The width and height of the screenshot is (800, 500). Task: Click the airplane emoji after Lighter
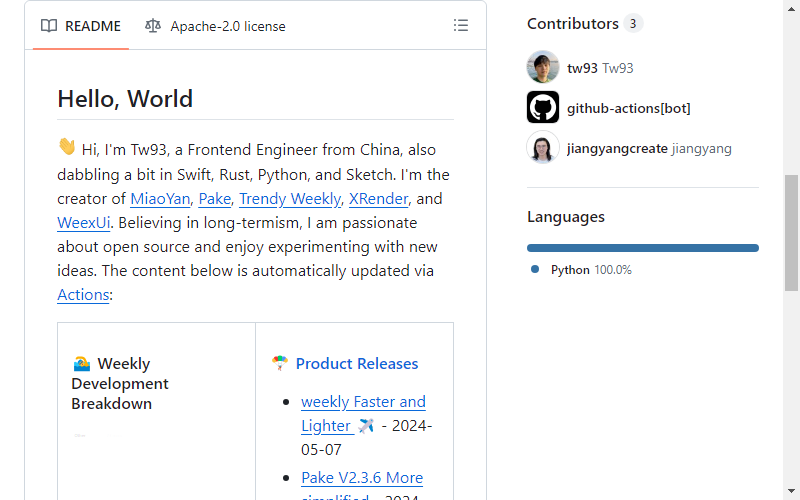pos(366,426)
